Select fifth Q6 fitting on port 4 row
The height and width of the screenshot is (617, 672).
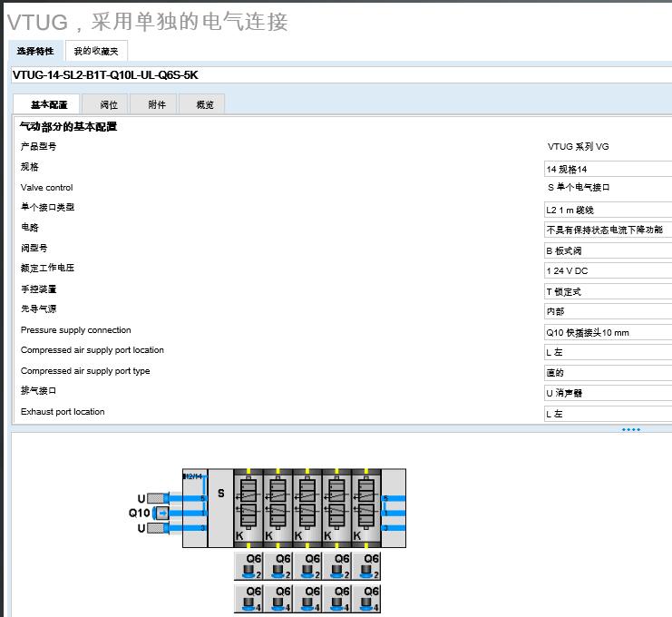pos(366,598)
